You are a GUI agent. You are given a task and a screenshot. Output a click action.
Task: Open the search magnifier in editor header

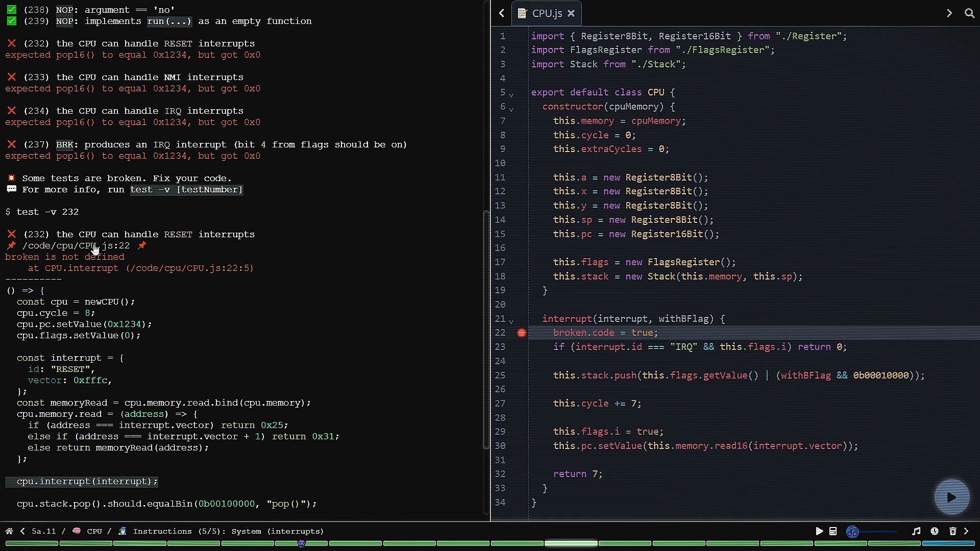tap(969, 13)
